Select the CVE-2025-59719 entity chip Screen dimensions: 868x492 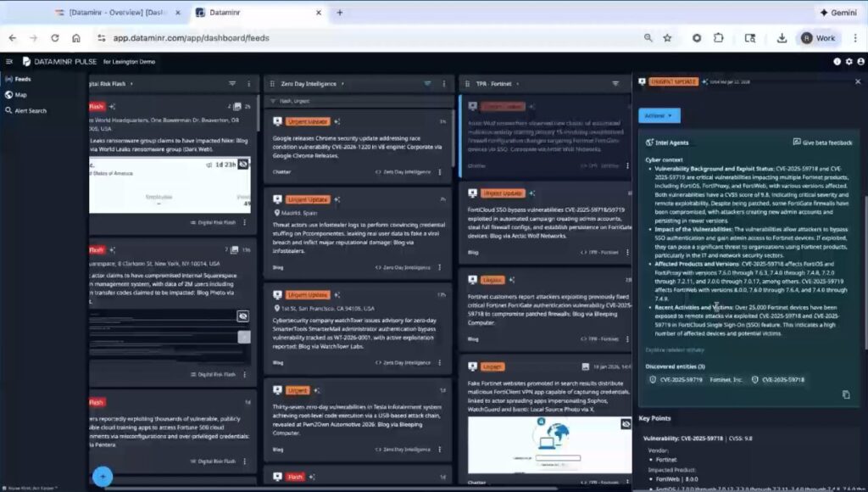[x=680, y=380]
